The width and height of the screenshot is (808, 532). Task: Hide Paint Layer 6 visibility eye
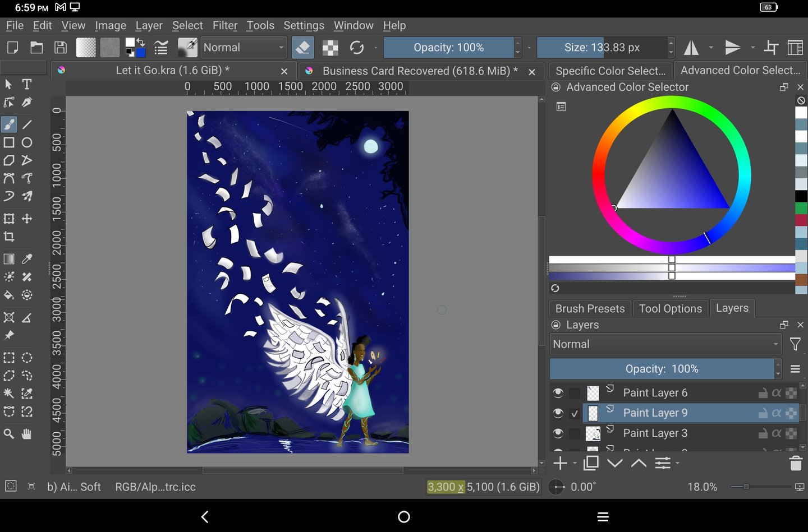[558, 393]
